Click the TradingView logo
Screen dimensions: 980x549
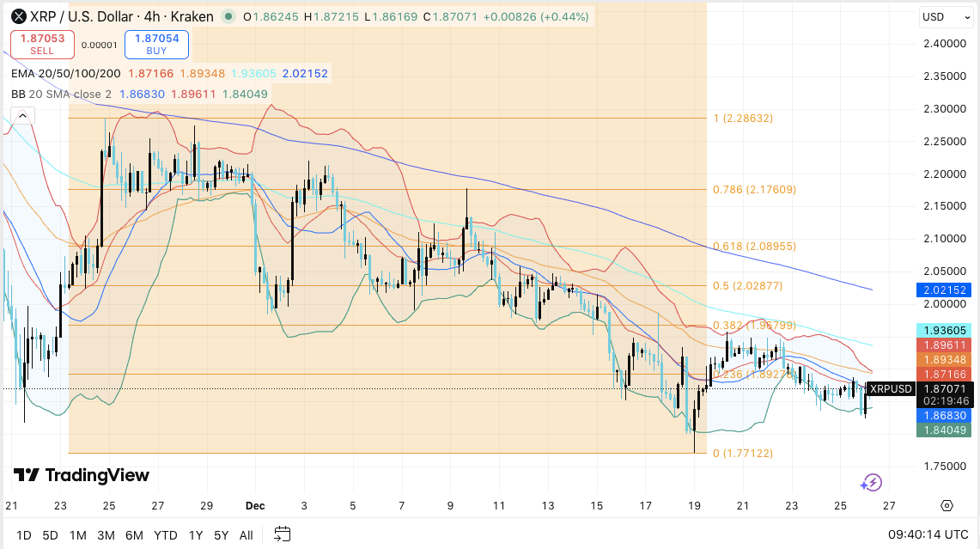[x=82, y=475]
